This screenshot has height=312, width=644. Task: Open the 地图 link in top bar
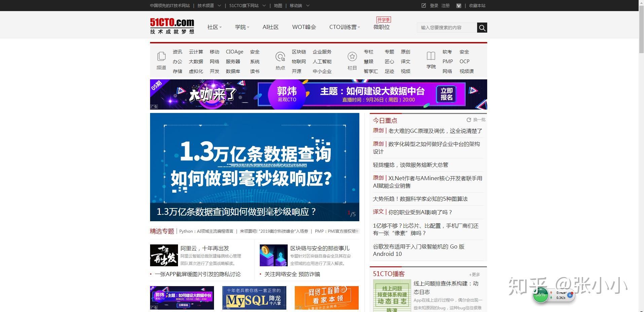(x=278, y=5)
